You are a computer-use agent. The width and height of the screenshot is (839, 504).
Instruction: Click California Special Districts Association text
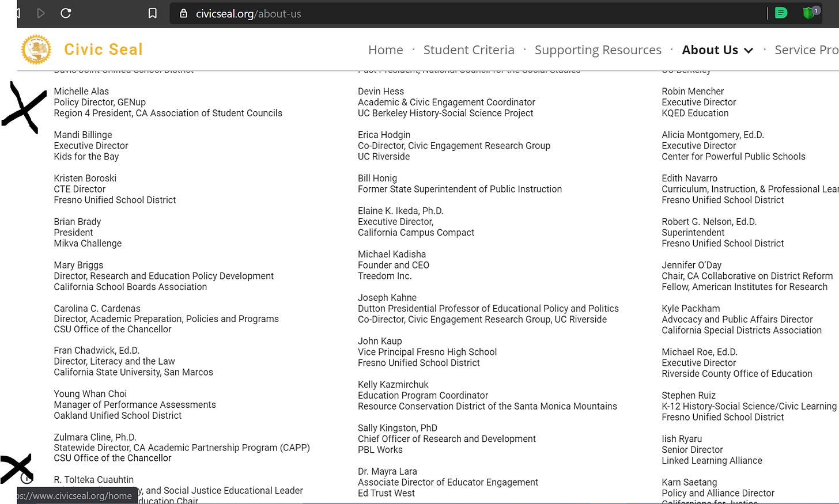[742, 330]
